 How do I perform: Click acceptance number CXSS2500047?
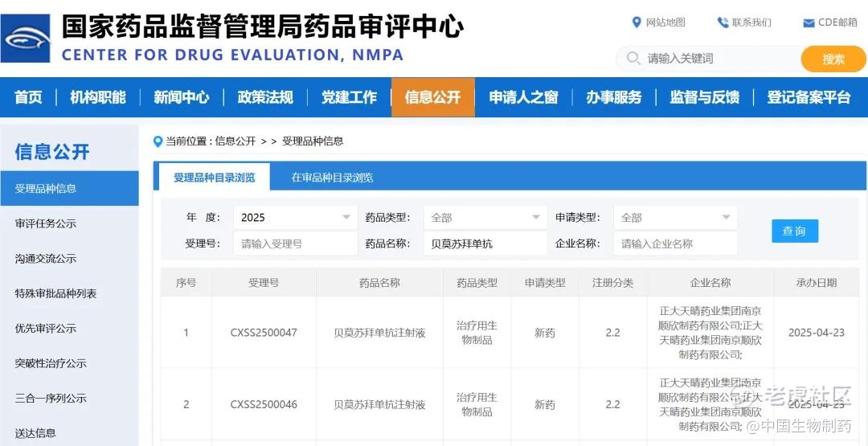point(264,333)
